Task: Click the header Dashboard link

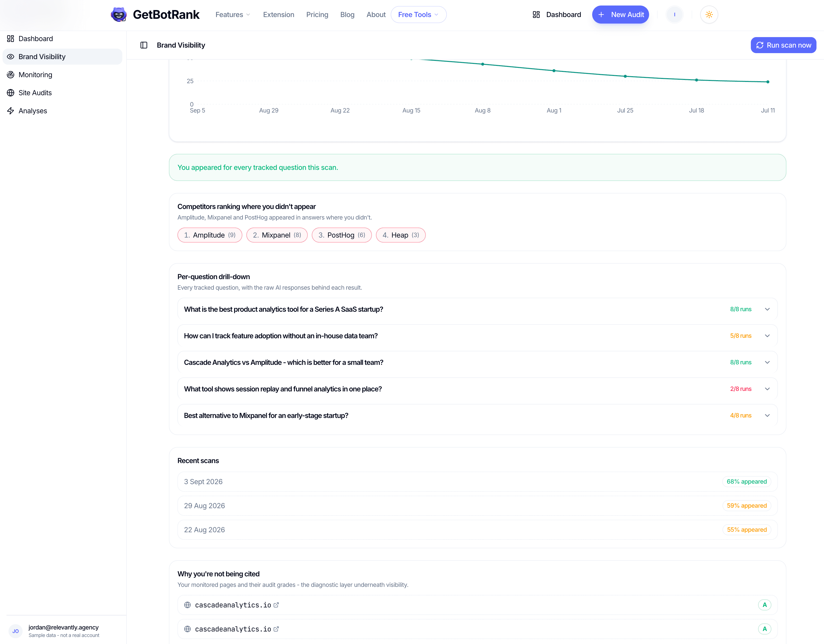Action: coord(557,15)
